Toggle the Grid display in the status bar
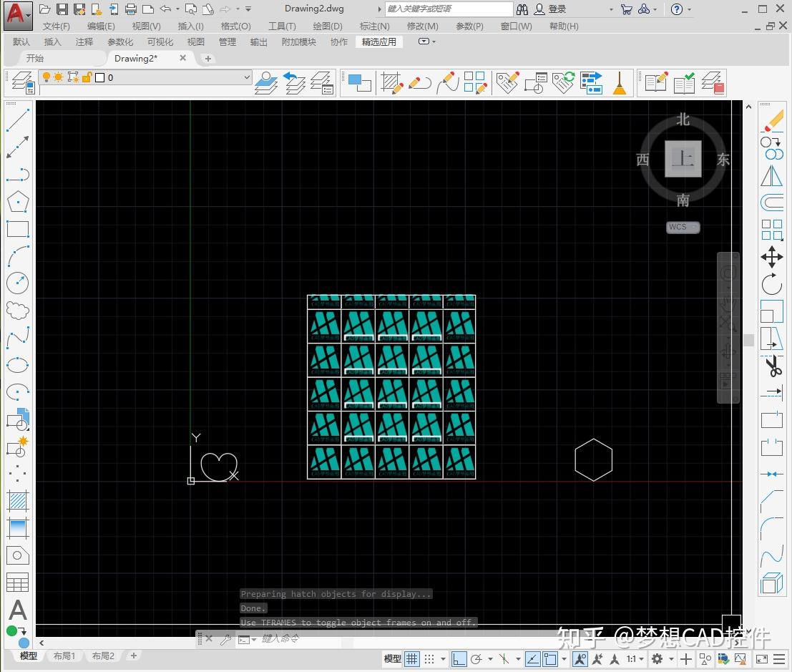 pyautogui.click(x=411, y=658)
